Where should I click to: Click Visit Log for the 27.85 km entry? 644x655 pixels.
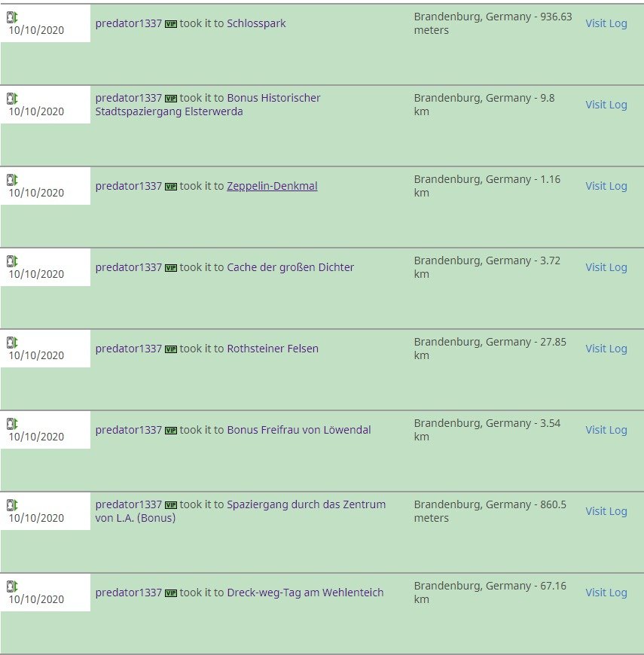[606, 349]
